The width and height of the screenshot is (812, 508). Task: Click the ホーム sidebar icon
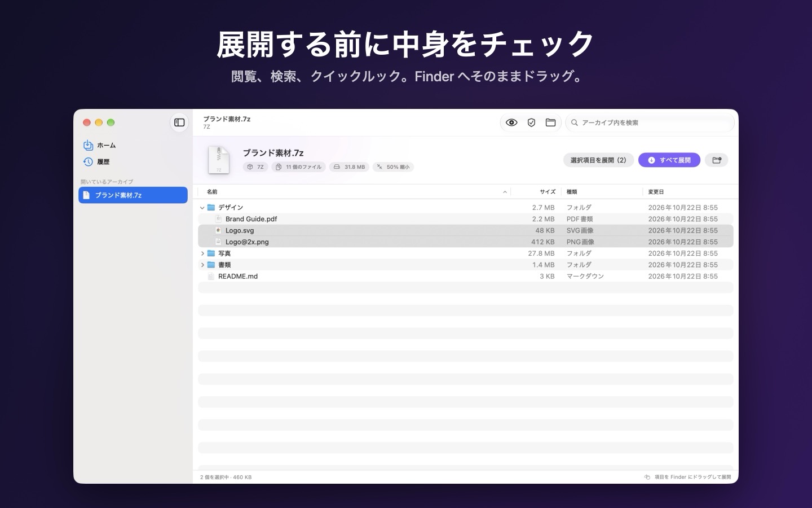point(88,146)
